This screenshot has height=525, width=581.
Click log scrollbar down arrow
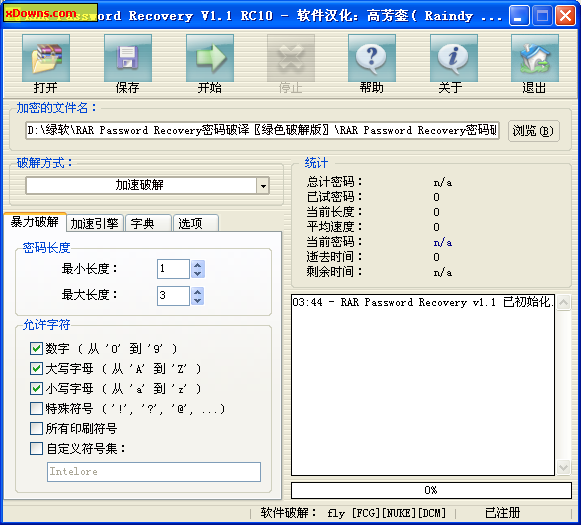click(x=563, y=467)
